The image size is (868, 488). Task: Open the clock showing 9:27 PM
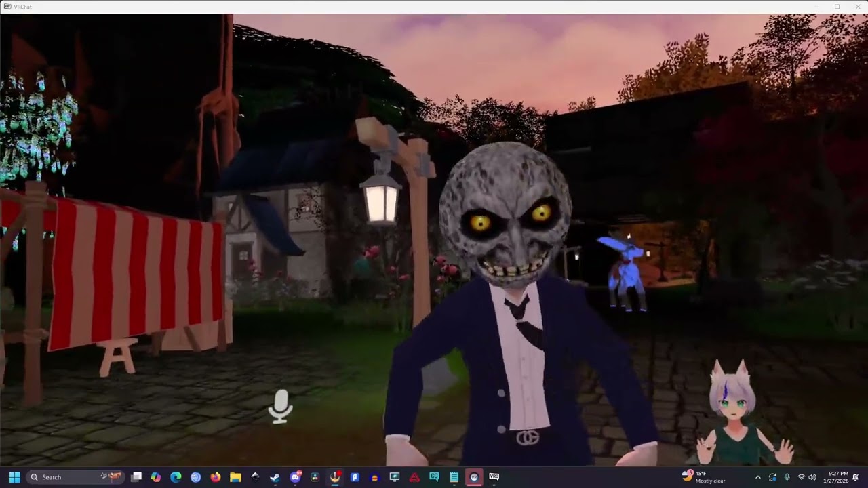[836, 477]
